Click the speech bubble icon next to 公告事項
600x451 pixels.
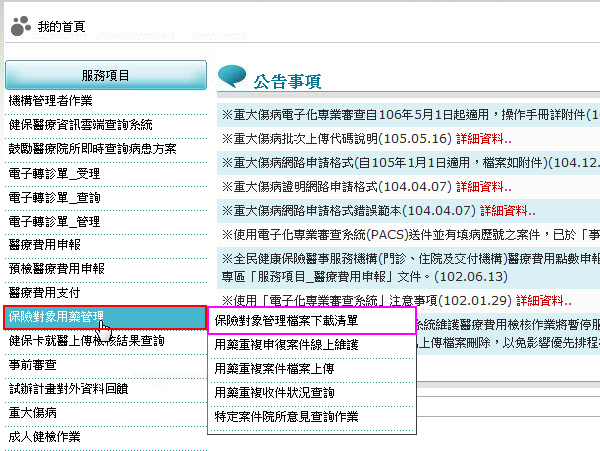232,76
